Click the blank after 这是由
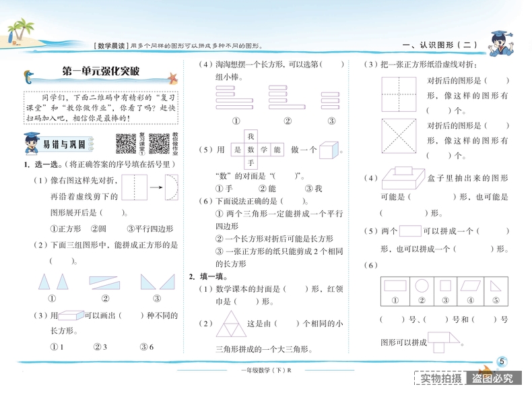This screenshot has height=395, width=532. 287,324
